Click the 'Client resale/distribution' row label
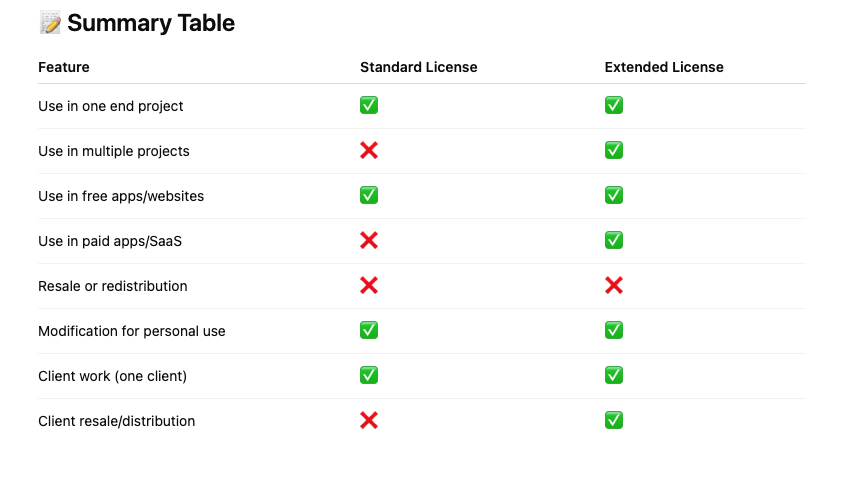This screenshot has width=856, height=487. pyautogui.click(x=116, y=421)
